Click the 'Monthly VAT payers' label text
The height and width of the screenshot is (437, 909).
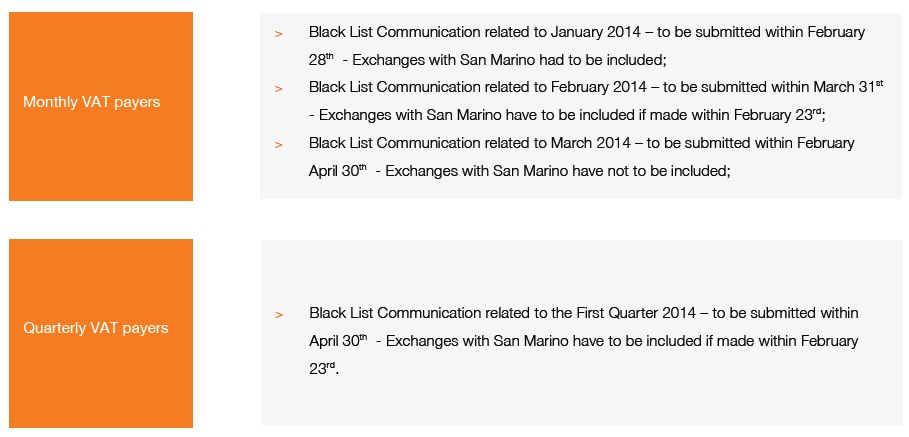pos(91,102)
